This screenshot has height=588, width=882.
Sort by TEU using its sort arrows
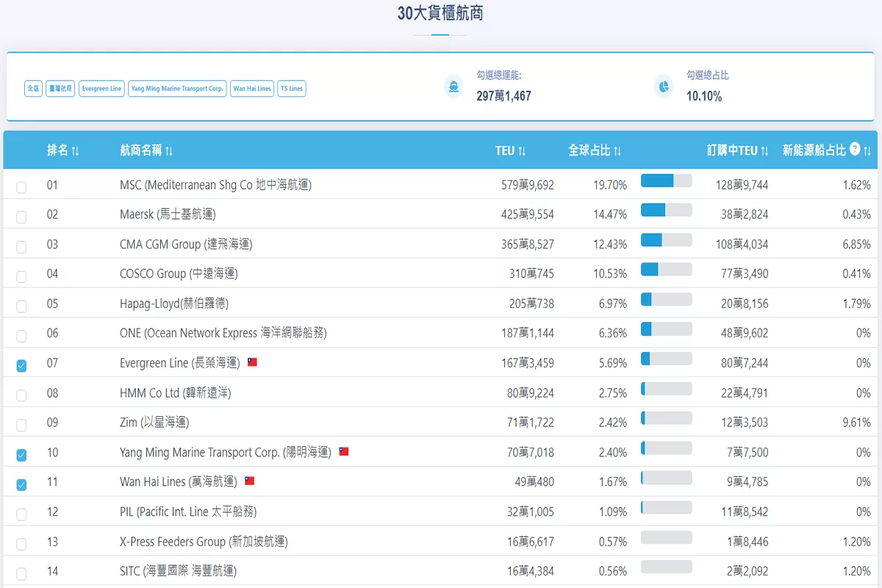(x=522, y=151)
